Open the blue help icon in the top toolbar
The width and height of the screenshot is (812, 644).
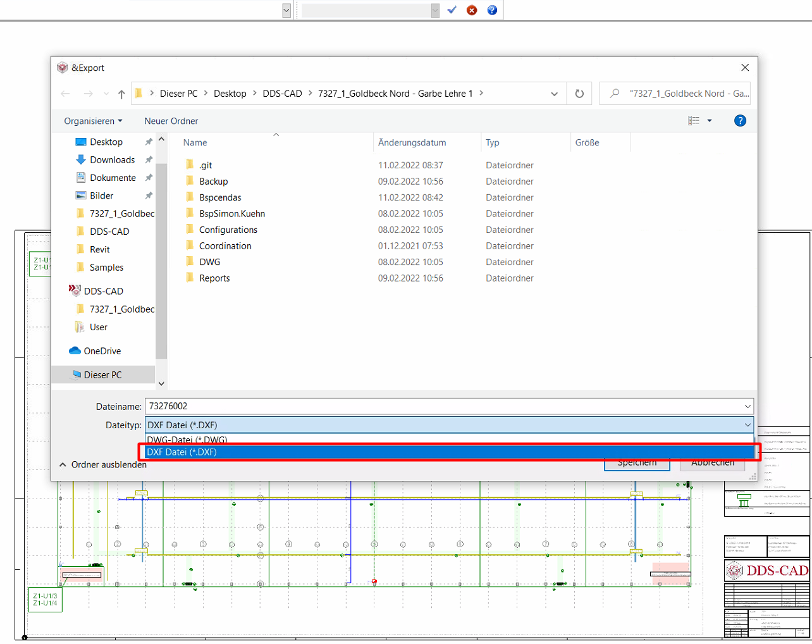(x=492, y=10)
